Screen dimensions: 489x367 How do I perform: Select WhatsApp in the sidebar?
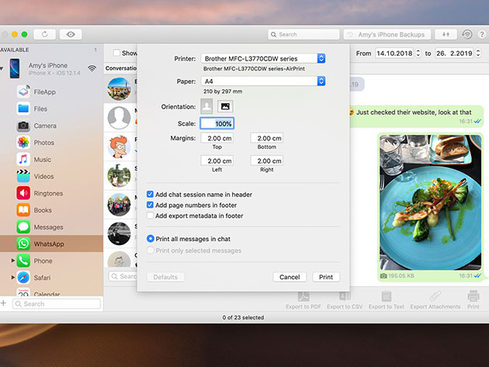pos(51,244)
